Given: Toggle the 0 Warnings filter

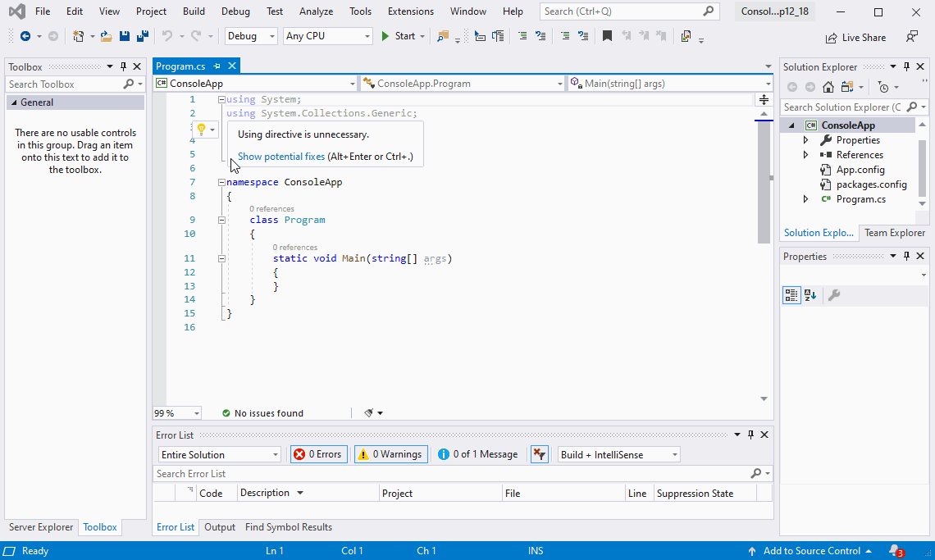Looking at the screenshot, I should (391, 454).
